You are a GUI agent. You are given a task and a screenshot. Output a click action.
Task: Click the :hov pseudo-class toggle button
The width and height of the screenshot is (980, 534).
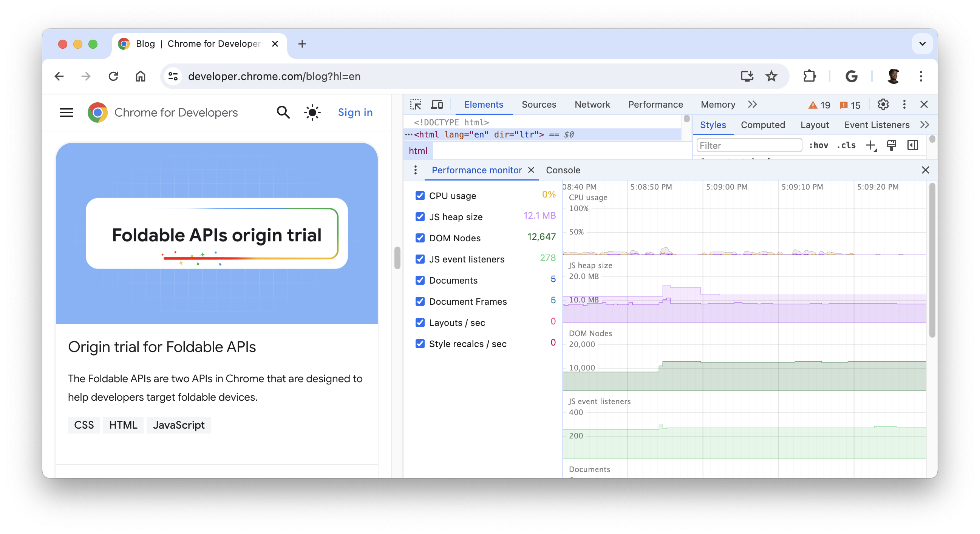pyautogui.click(x=818, y=145)
